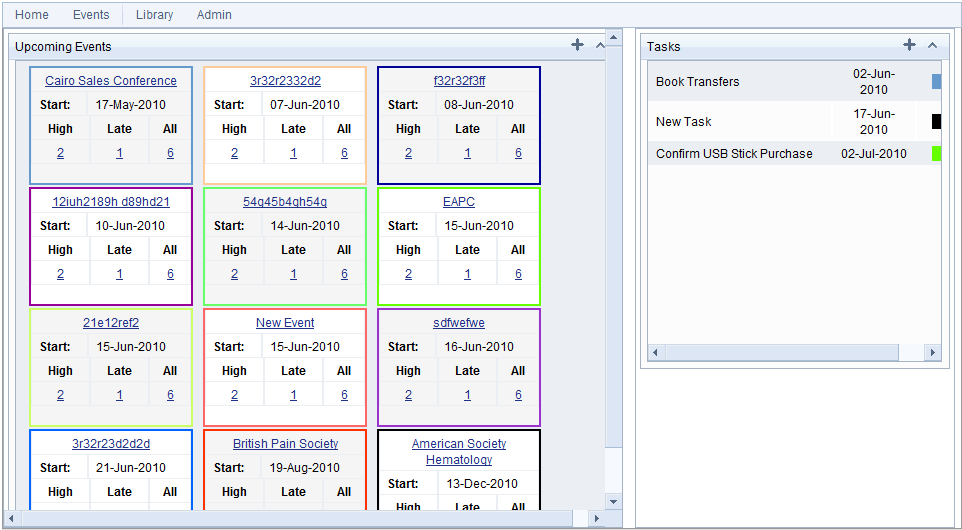
Task: Click Late count 1 for f32r32f3ff event
Action: coord(468,153)
